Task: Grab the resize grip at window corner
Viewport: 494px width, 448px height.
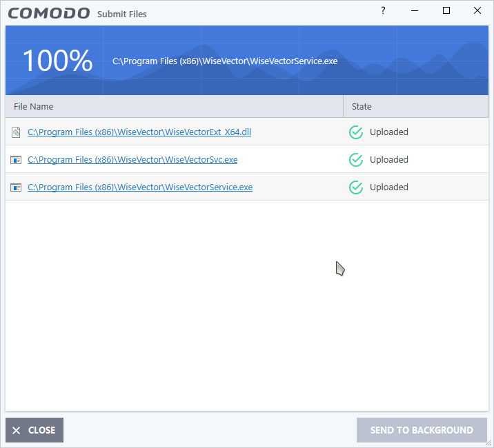Action: coord(489,444)
